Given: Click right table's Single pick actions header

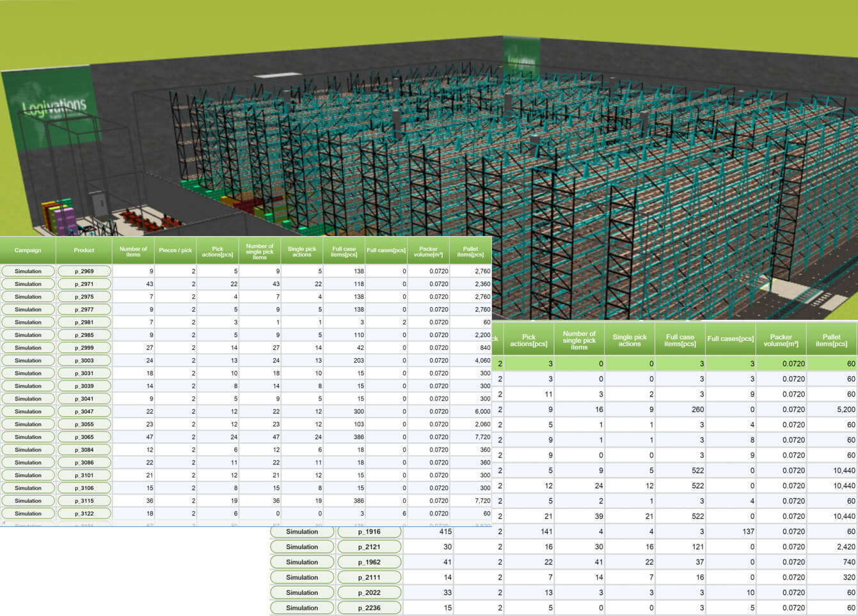Looking at the screenshot, I should [630, 339].
